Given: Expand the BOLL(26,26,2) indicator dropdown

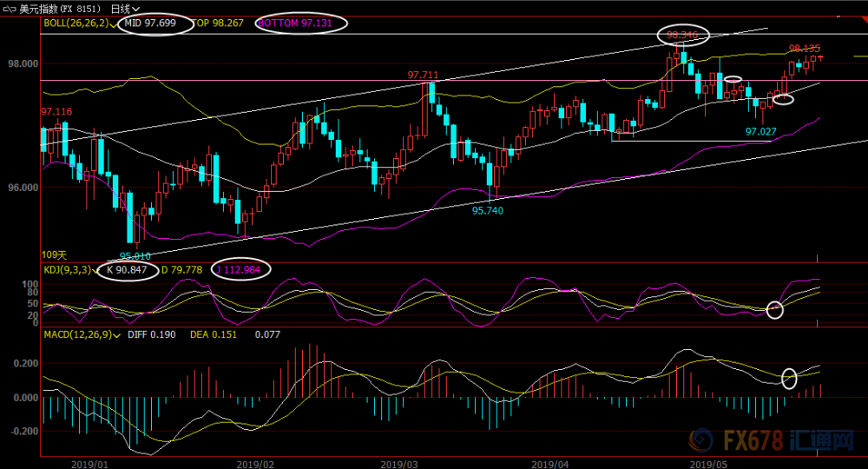Looking at the screenshot, I should point(114,23).
